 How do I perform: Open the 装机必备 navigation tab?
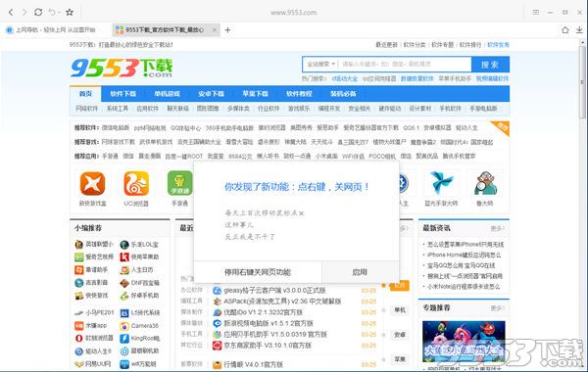343,94
